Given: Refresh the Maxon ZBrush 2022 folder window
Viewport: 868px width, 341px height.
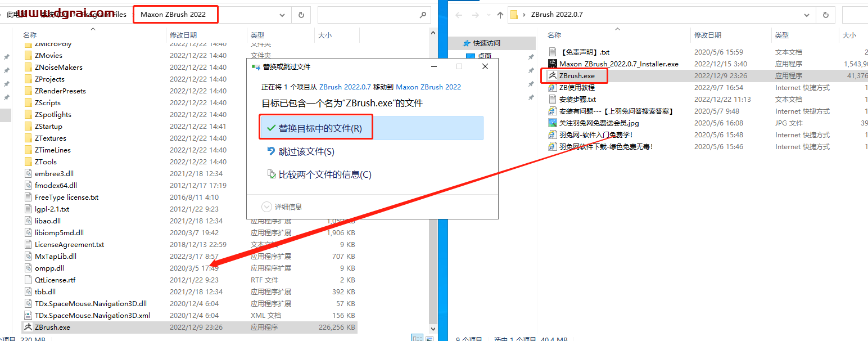Looking at the screenshot, I should (x=301, y=15).
